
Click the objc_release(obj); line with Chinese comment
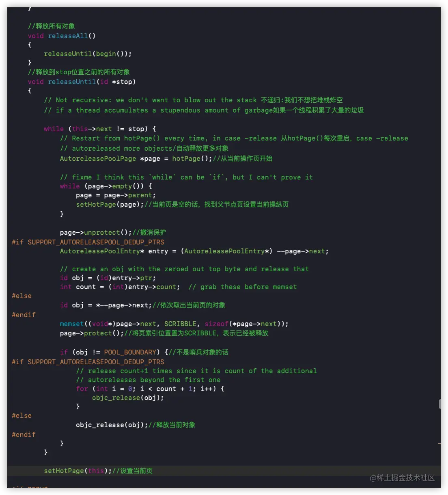coord(136,425)
